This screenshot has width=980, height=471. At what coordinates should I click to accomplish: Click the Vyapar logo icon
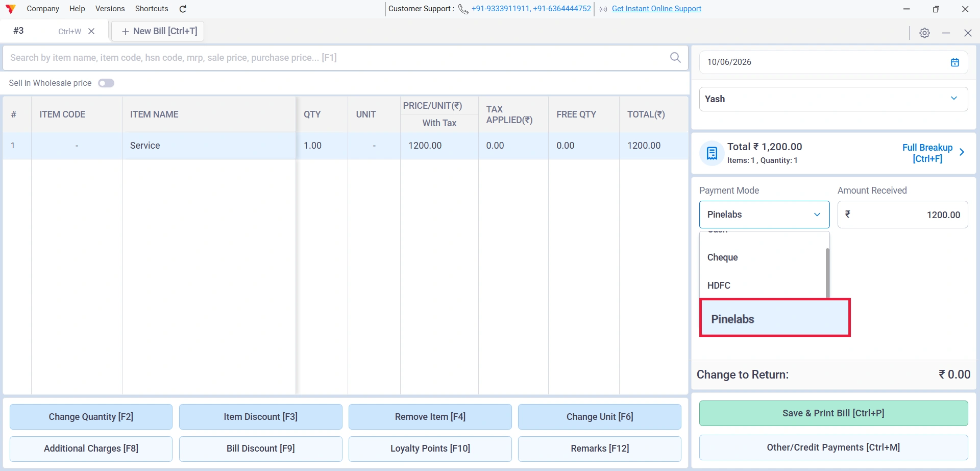click(x=10, y=9)
